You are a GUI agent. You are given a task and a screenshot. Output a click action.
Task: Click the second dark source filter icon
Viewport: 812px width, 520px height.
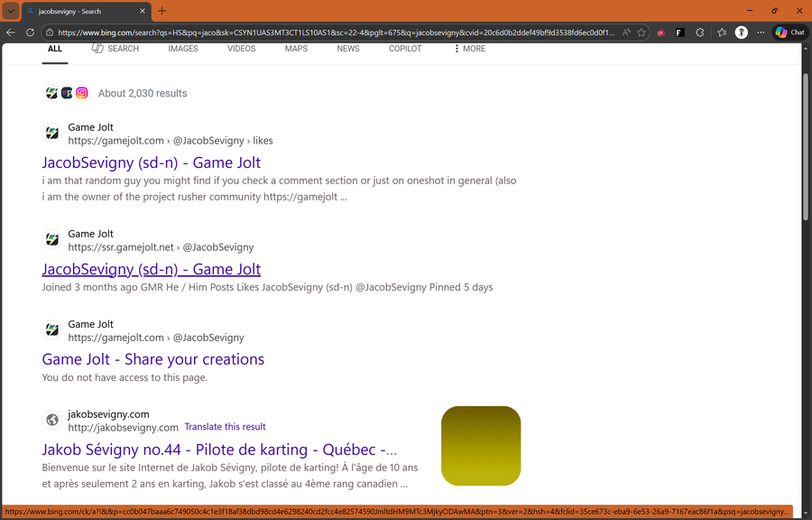click(67, 93)
